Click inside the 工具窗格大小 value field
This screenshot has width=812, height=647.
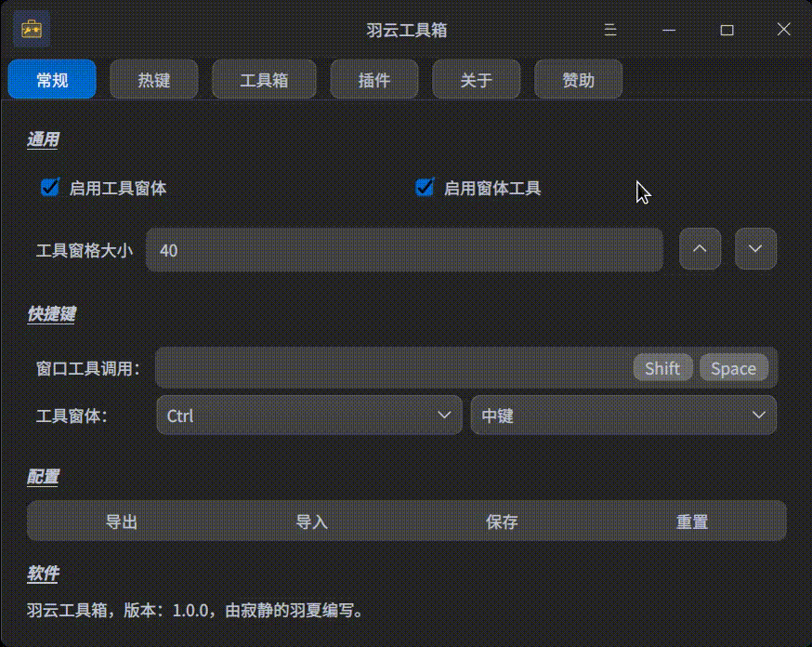(404, 249)
